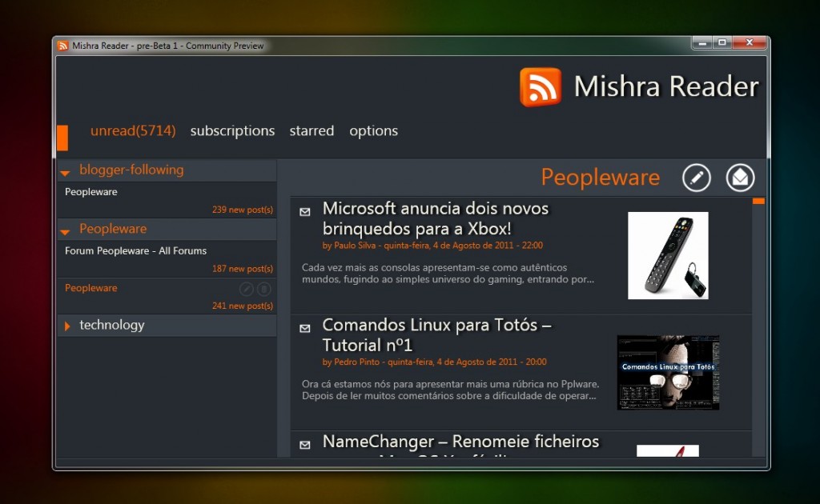Select Forum Peopleware - All Forums feed

(167, 259)
